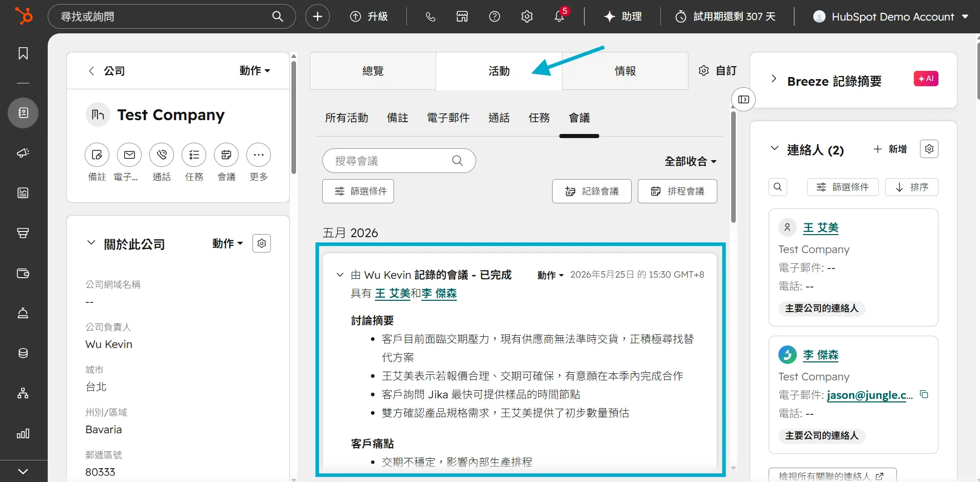Click 試用期還剩 307 天 trial notice

tap(726, 16)
